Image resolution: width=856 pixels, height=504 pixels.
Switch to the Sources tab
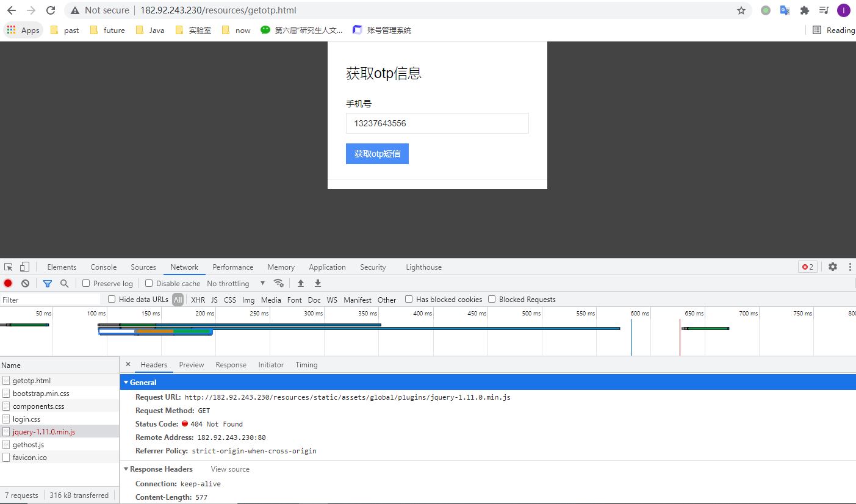pyautogui.click(x=143, y=267)
